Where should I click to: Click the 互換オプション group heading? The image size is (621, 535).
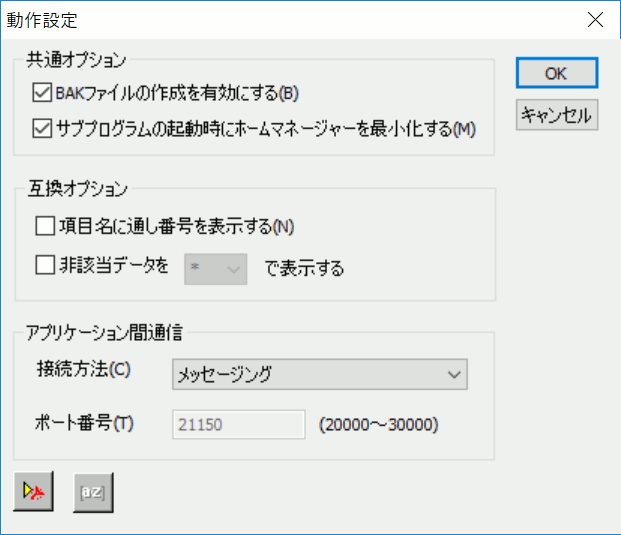point(78,188)
